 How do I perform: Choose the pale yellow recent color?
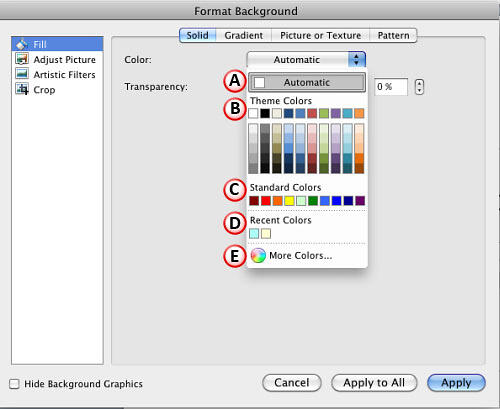pyautogui.click(x=266, y=233)
